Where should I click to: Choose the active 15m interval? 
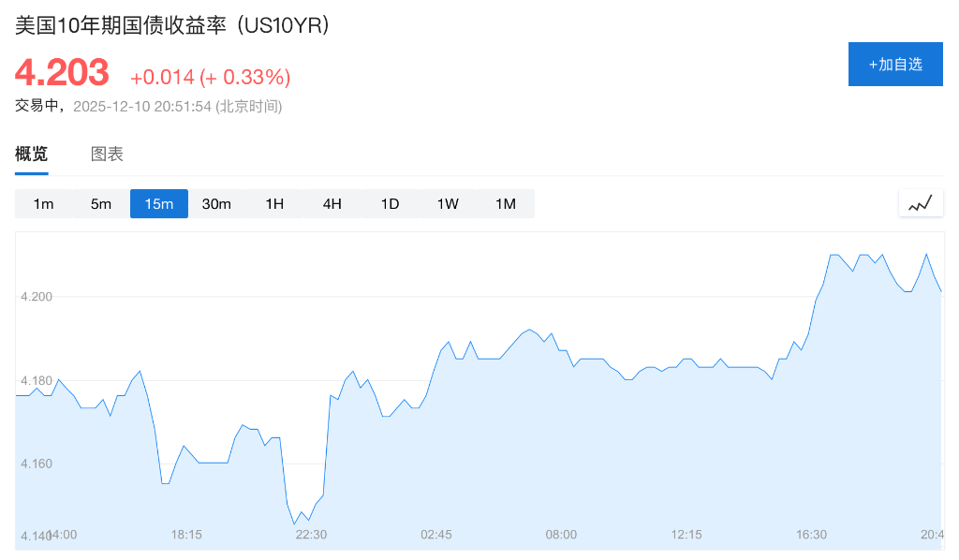159,204
